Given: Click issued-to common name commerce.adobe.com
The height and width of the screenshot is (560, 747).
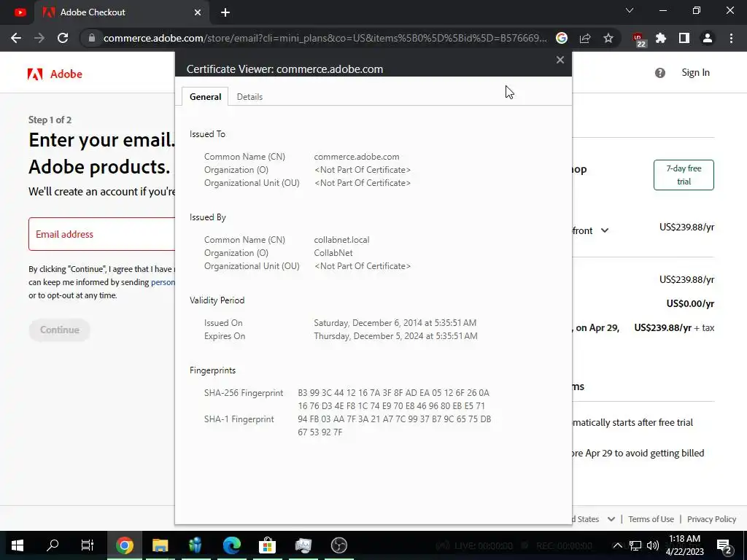Looking at the screenshot, I should 356,157.
